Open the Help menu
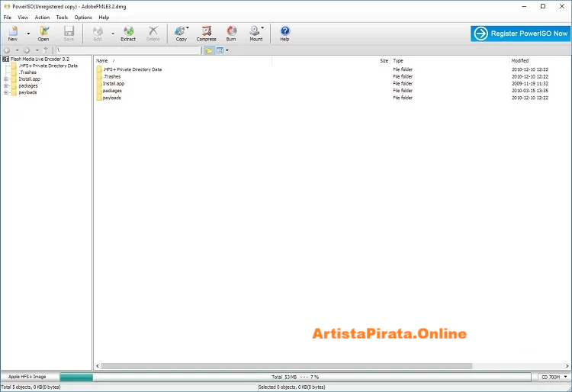Screen dimensions: 572x392 [104, 17]
